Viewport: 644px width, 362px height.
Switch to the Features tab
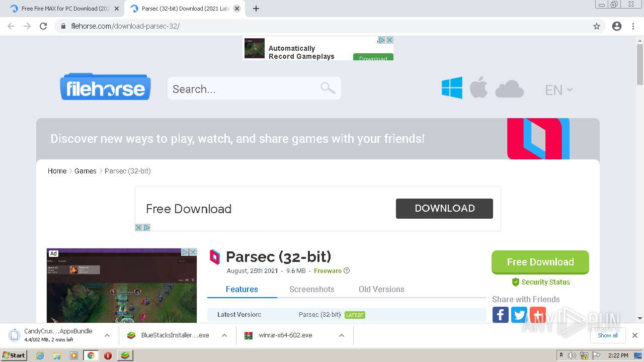242,289
